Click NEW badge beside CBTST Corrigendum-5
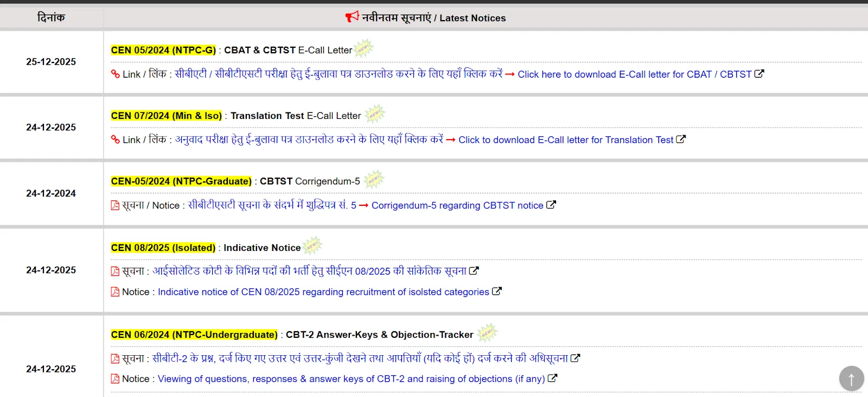The height and width of the screenshot is (397, 868). pos(374,179)
